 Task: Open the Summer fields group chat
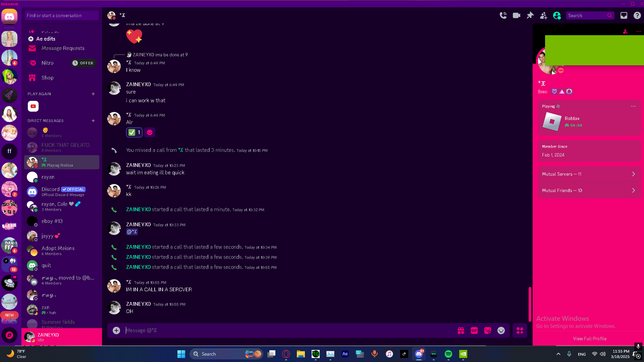pos(62,324)
